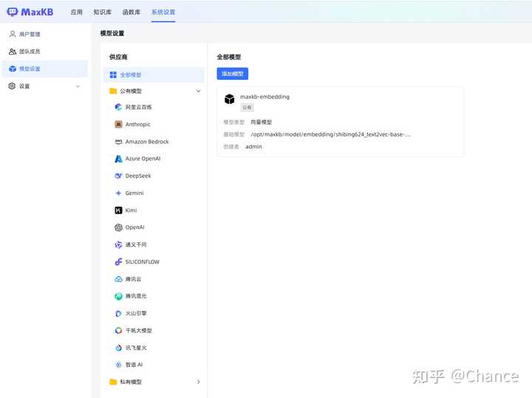Click the 阿里云百炼 provider icon
This screenshot has height=398, width=532.
(118, 107)
